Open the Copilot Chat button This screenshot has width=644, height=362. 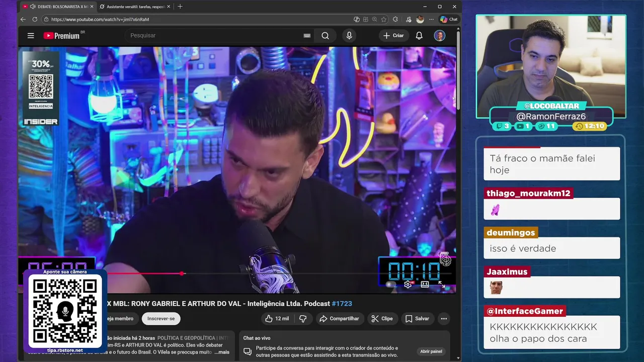(449, 19)
